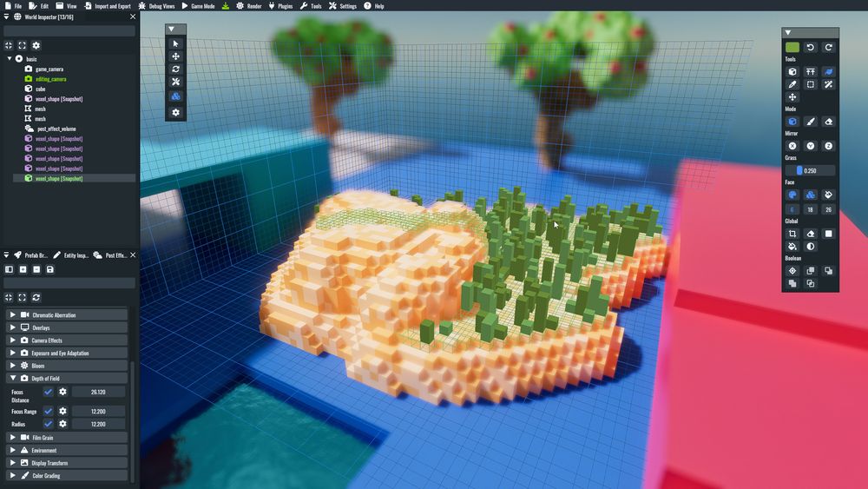Select the cube voxel tool under Tools
Screen dimensions: 868x489
pos(792,71)
